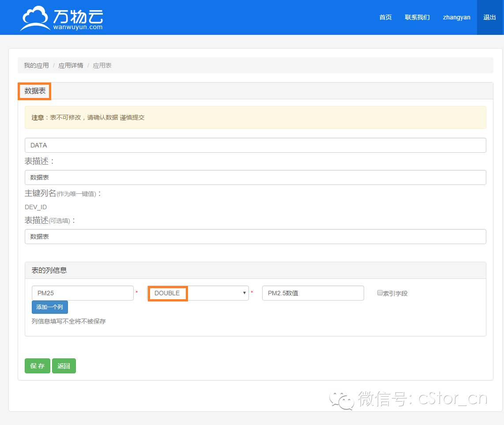Go to 应用详情 breadcrumb

pos(71,66)
